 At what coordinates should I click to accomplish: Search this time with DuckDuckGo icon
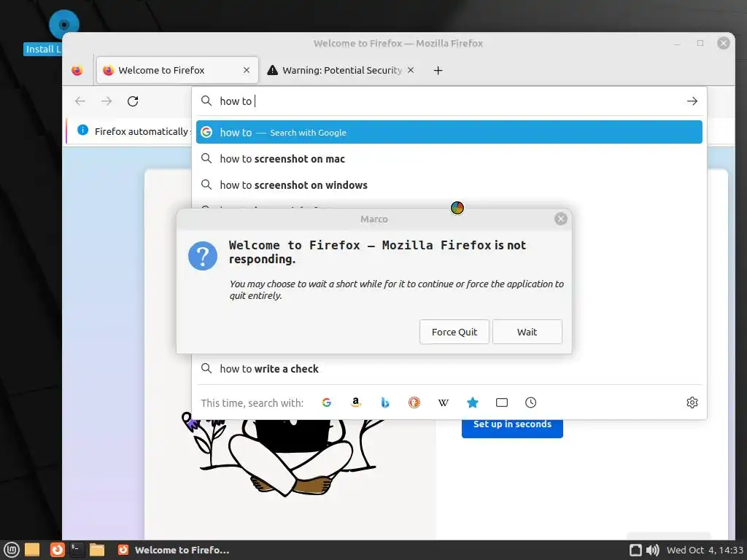(414, 402)
